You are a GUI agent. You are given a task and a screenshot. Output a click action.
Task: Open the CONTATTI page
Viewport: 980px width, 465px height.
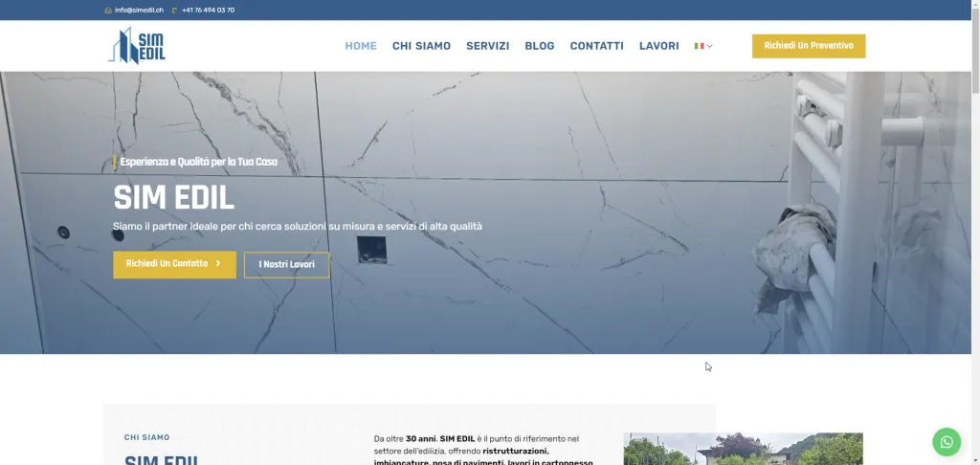point(597,46)
